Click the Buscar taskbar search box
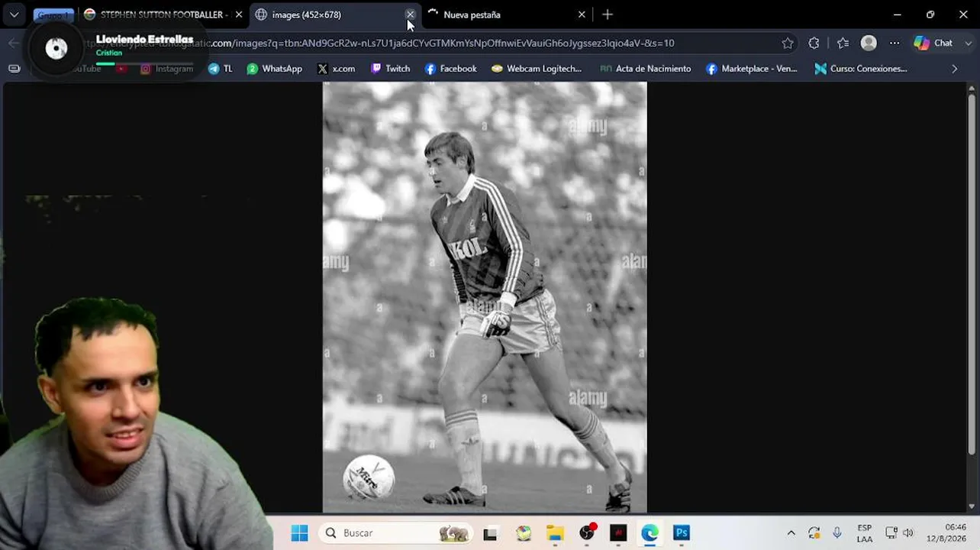Screen dimensions: 980x550 click(395, 533)
